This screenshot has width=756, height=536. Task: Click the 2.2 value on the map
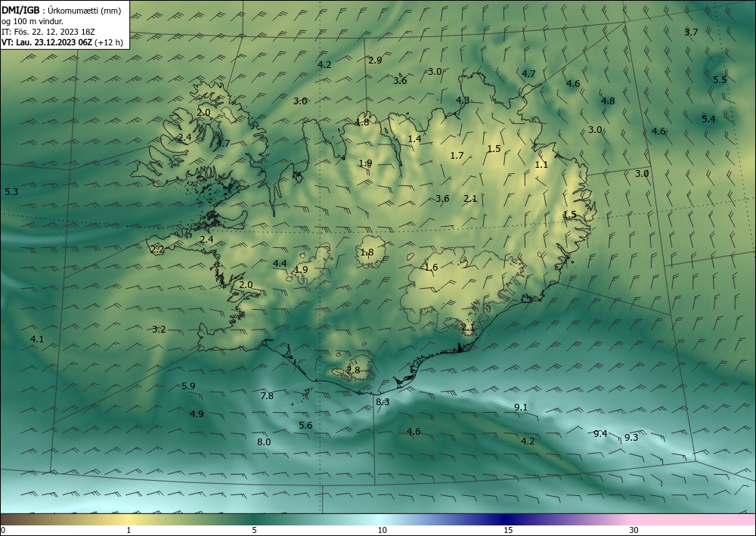tap(158, 249)
